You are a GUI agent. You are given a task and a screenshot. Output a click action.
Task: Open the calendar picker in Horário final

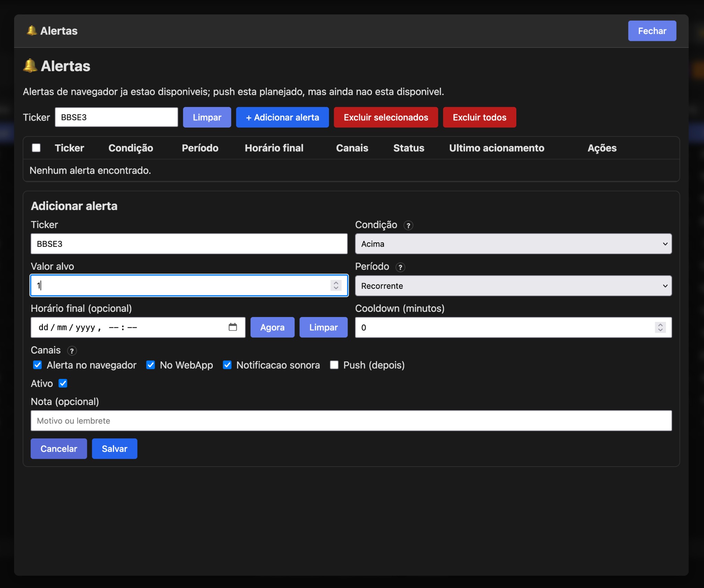pos(233,327)
